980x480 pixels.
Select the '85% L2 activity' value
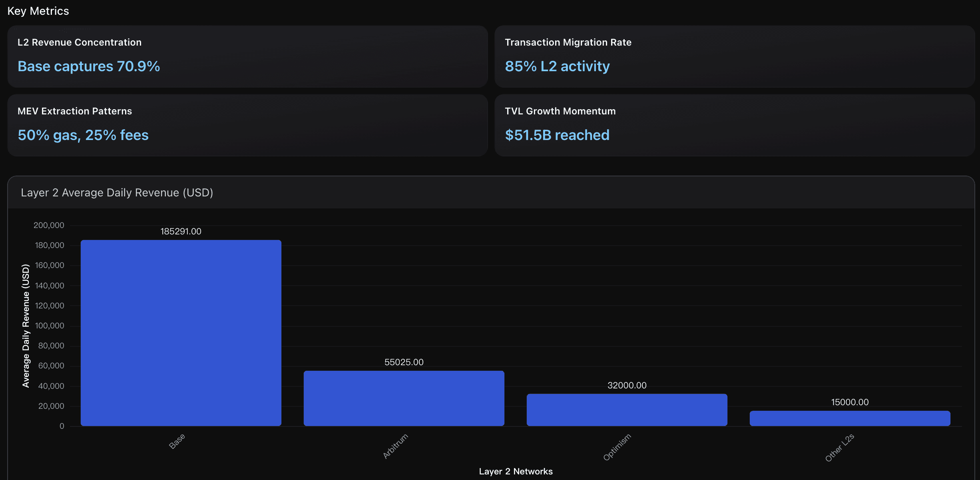coord(557,66)
